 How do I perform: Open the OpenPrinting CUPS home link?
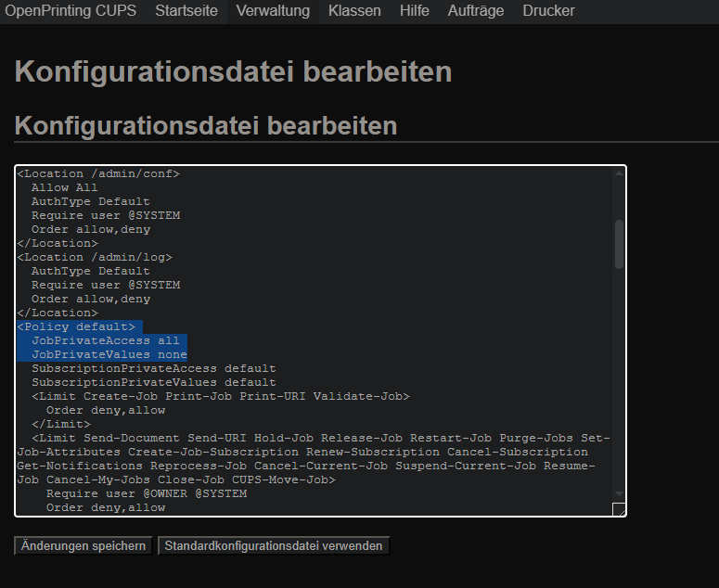[71, 11]
